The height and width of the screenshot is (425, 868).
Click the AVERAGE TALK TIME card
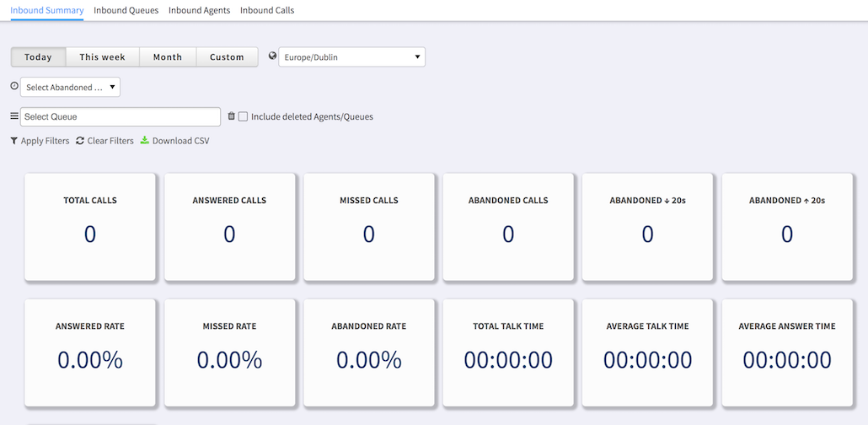(x=648, y=353)
